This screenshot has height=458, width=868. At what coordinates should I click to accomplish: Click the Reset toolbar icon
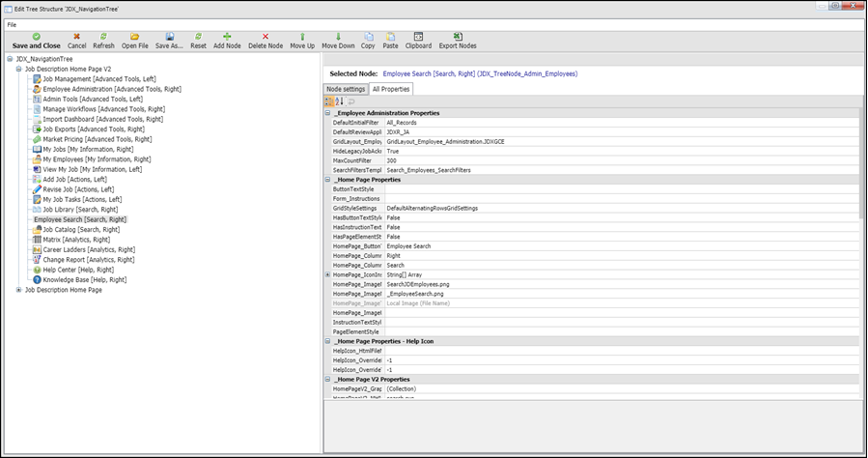198,37
